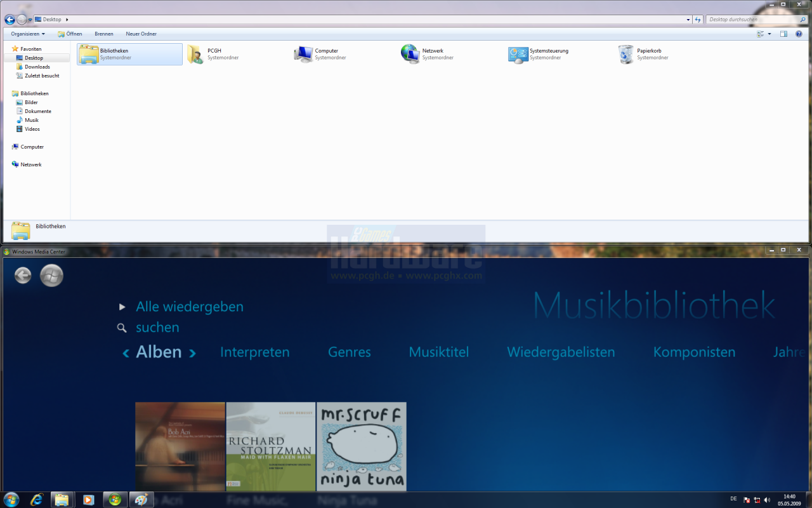Open the Action Center flag icon
This screenshot has height=508, width=812.
[747, 500]
